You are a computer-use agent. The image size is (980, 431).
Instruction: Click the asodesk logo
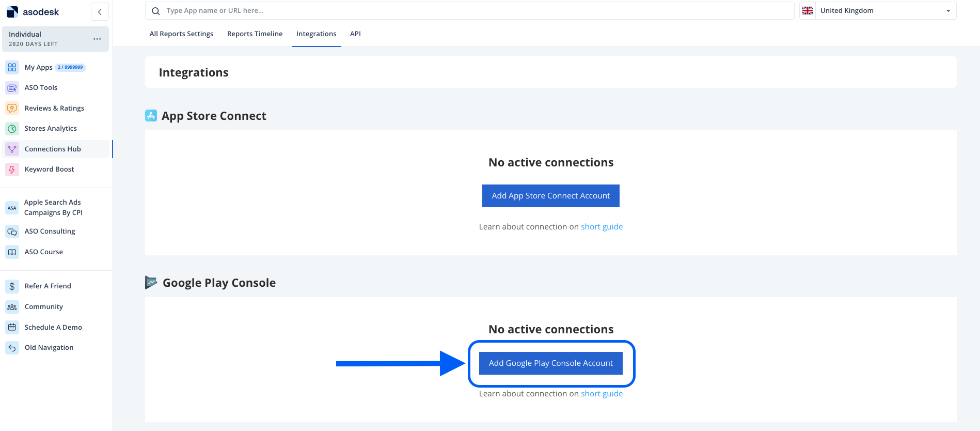[33, 11]
